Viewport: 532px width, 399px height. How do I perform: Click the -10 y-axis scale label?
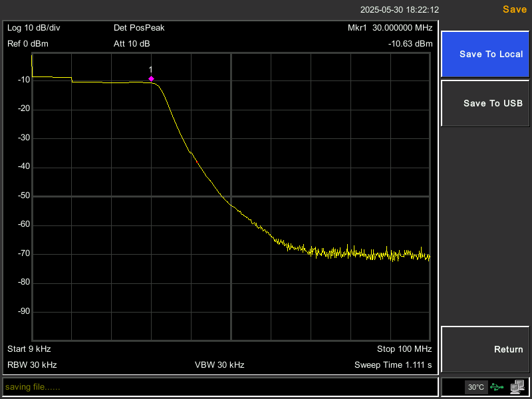click(23, 80)
